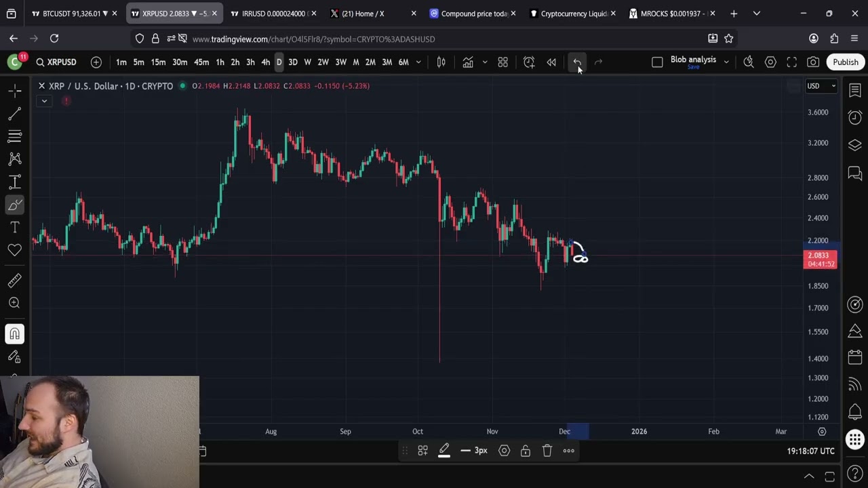Toggle the layout checkbox beside Blob analysis
This screenshot has width=868, height=488.
click(x=657, y=62)
